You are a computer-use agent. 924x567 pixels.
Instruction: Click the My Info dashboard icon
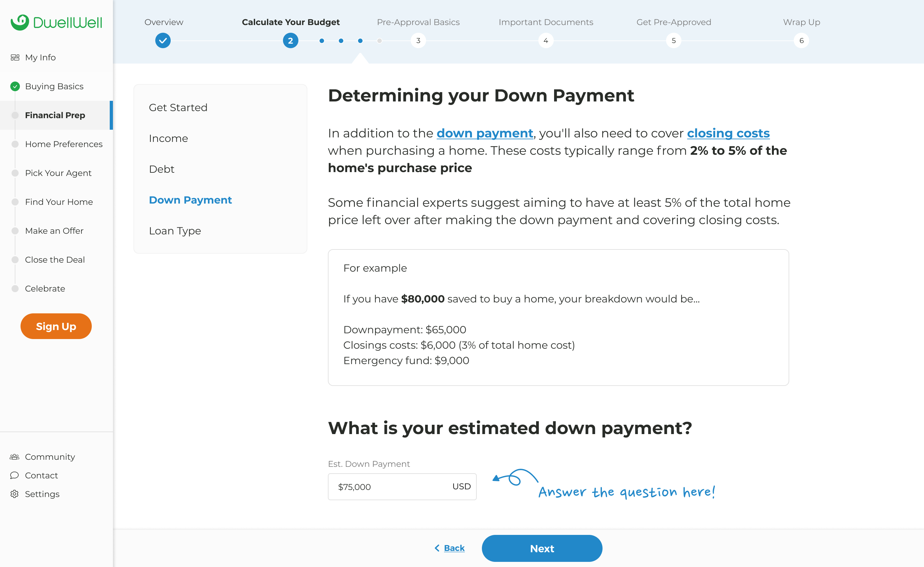point(15,57)
